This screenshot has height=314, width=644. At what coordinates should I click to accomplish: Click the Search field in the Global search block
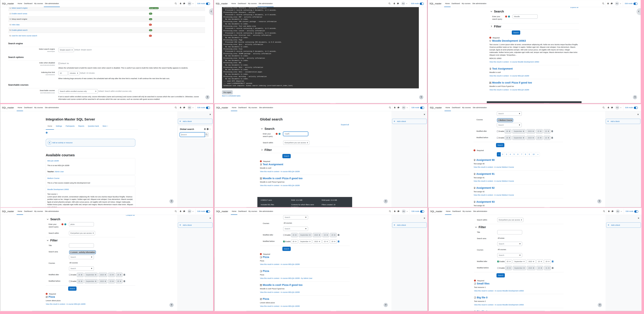tap(192, 135)
